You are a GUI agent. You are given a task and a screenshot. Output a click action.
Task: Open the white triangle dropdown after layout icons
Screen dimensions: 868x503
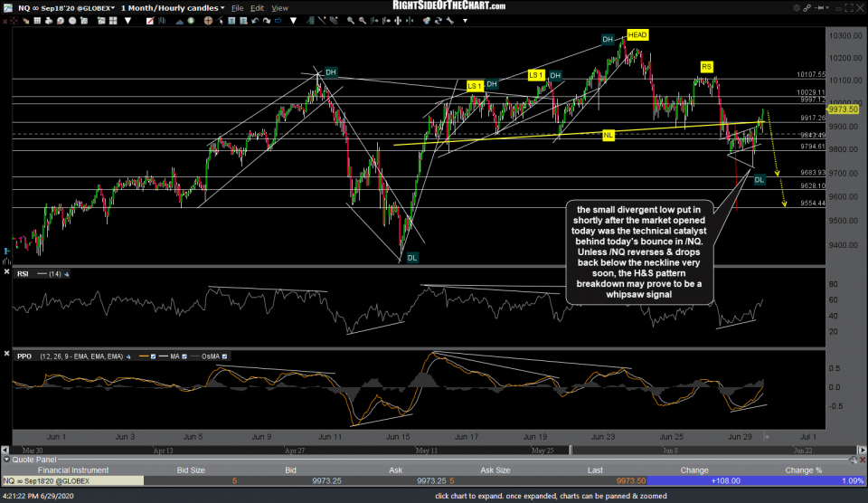point(127,21)
